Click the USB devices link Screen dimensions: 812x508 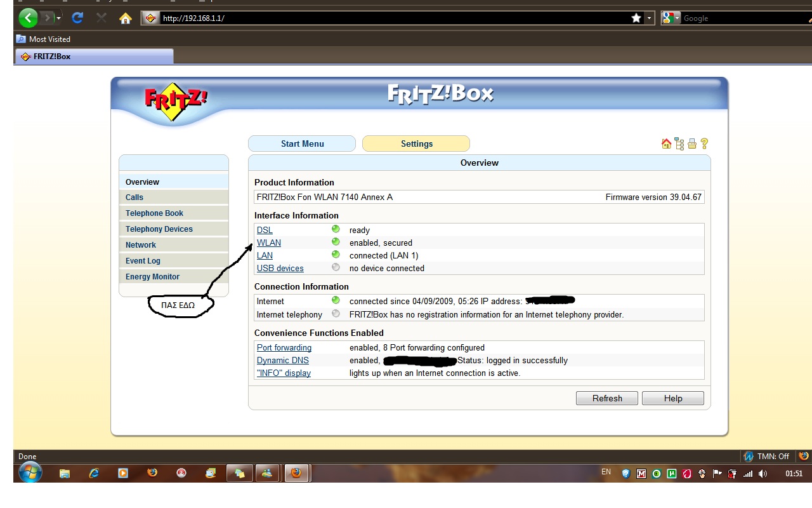tap(280, 268)
